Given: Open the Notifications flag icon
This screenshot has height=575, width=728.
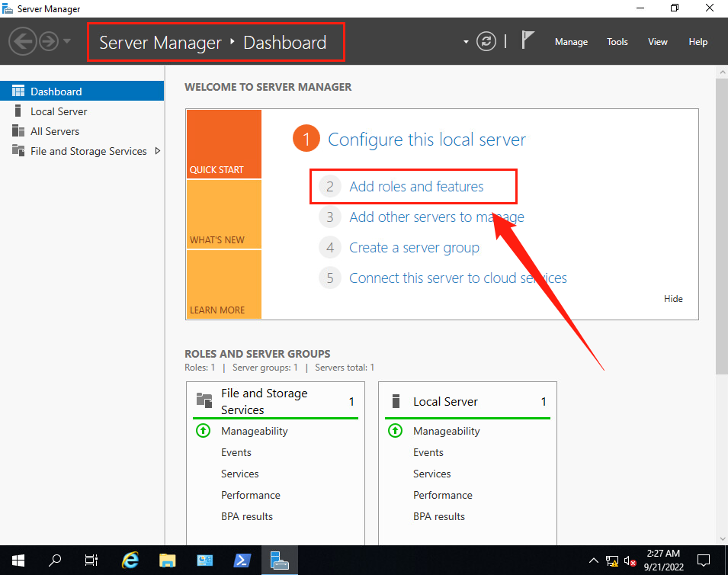Looking at the screenshot, I should coord(528,40).
